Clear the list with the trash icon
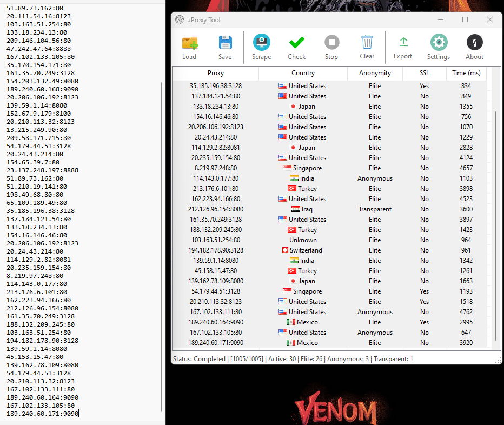The width and height of the screenshot is (504, 425). click(367, 42)
